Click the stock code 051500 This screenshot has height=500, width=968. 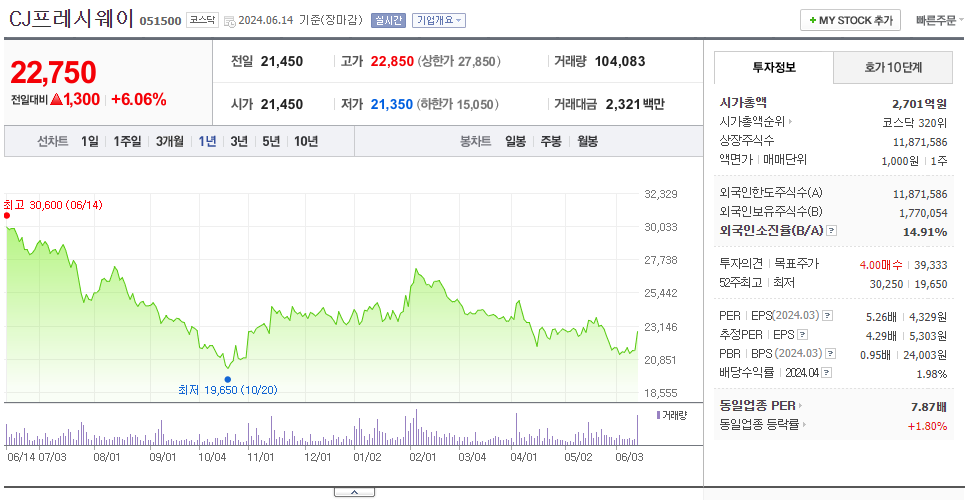point(161,21)
